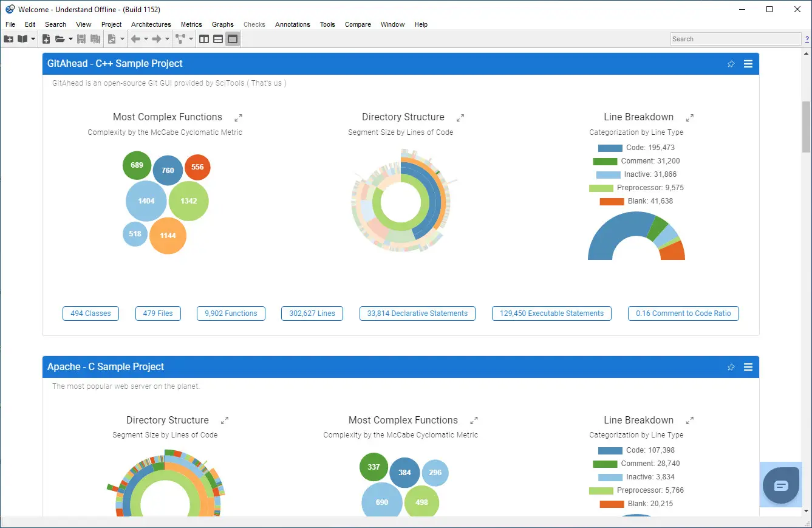The image size is (812, 528).
Task: Open the chat bubble widget
Action: [x=781, y=485]
